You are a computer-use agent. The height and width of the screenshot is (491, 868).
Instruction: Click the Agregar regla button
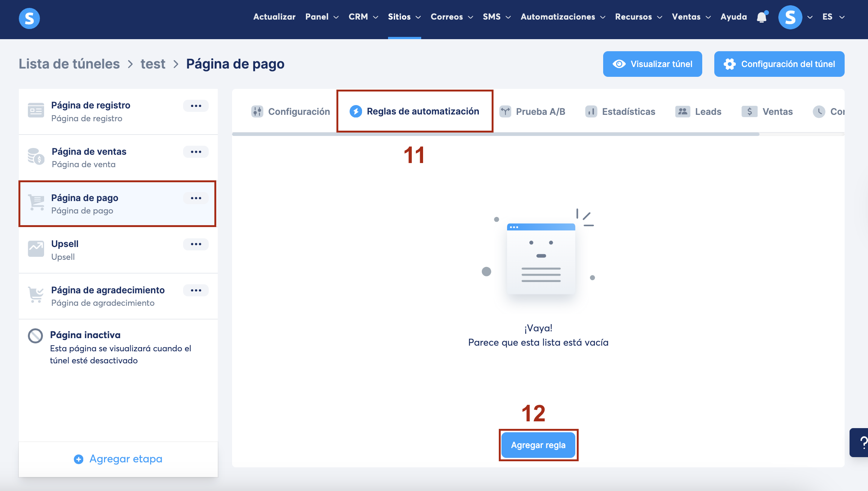pos(538,445)
